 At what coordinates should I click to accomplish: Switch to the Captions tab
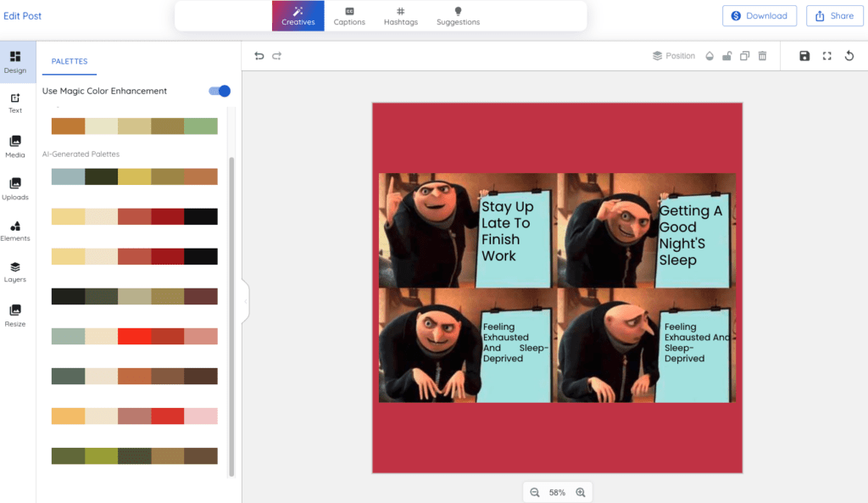(349, 16)
